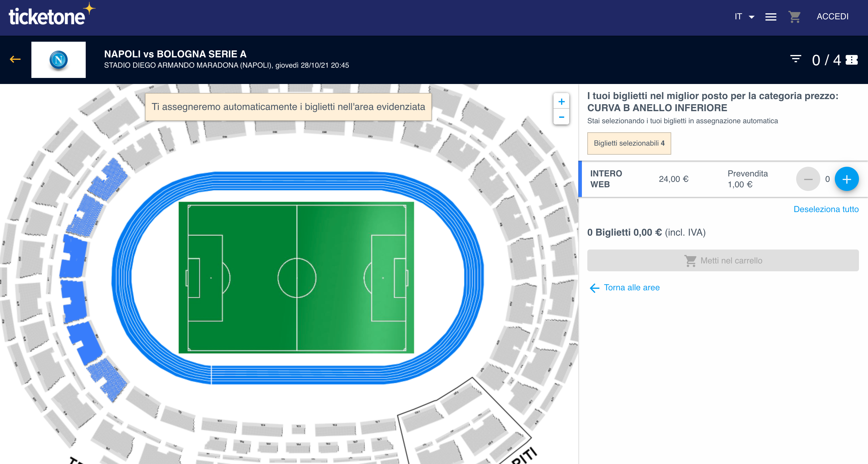Open the filter icon beside ticket counter
Image resolution: width=868 pixels, height=464 pixels.
pyautogui.click(x=796, y=59)
